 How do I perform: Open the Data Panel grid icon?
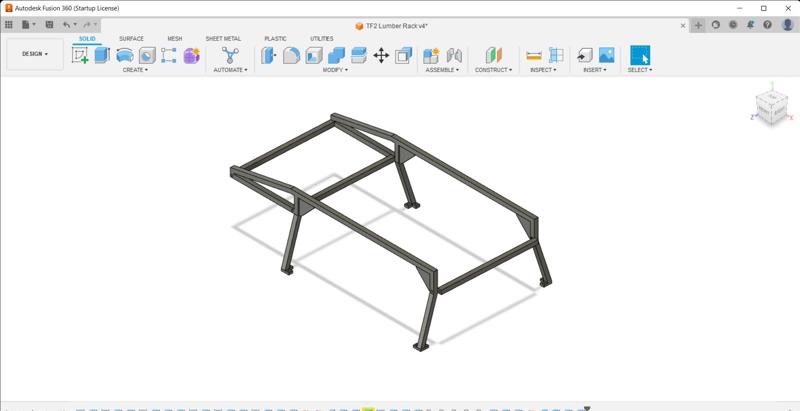pyautogui.click(x=9, y=24)
